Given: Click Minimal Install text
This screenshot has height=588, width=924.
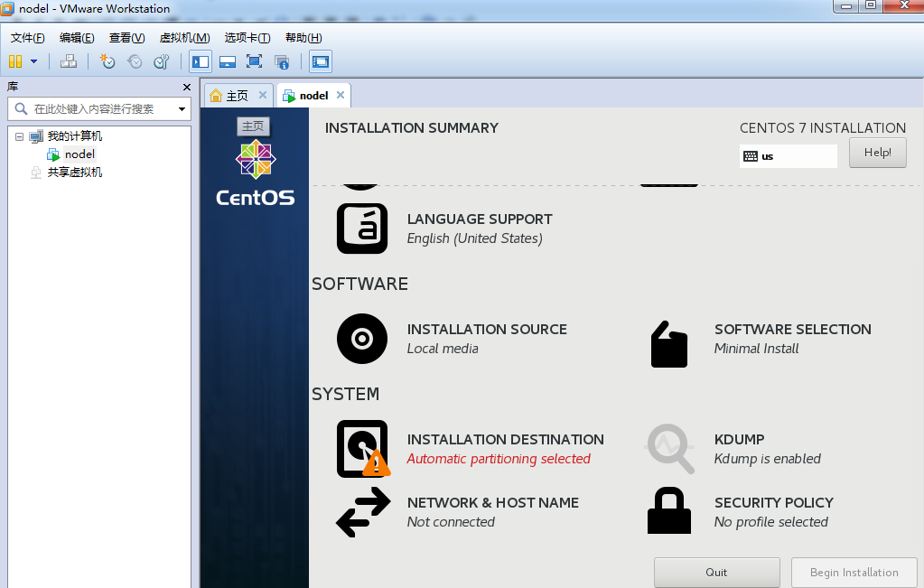Looking at the screenshot, I should 756,349.
